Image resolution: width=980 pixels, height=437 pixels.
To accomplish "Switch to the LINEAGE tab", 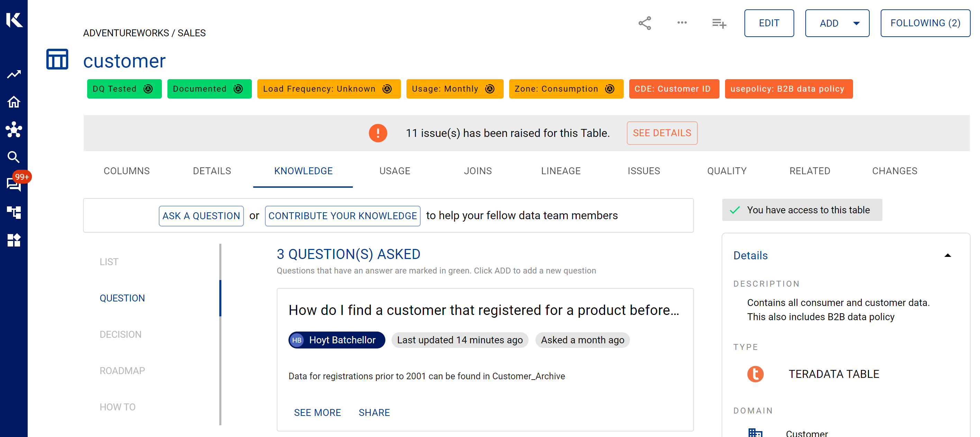I will (x=560, y=171).
